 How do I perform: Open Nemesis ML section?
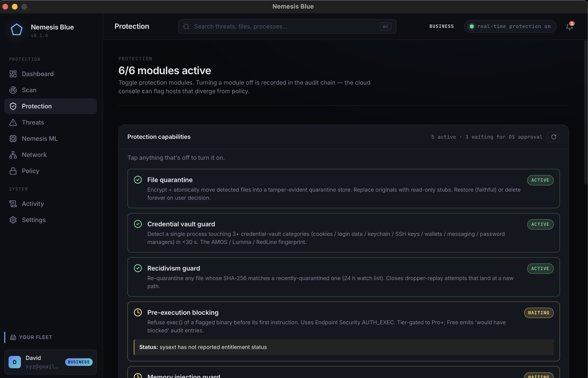(51, 139)
